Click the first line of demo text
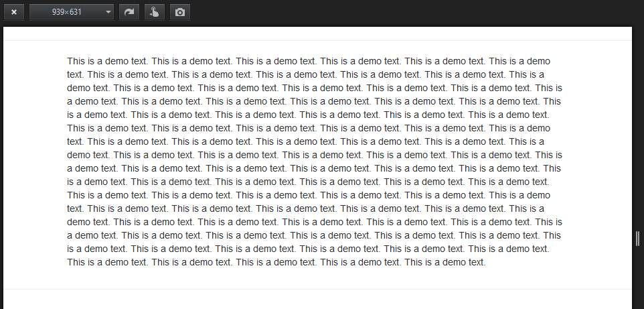Image resolution: width=644 pixels, height=309 pixels. (309, 61)
